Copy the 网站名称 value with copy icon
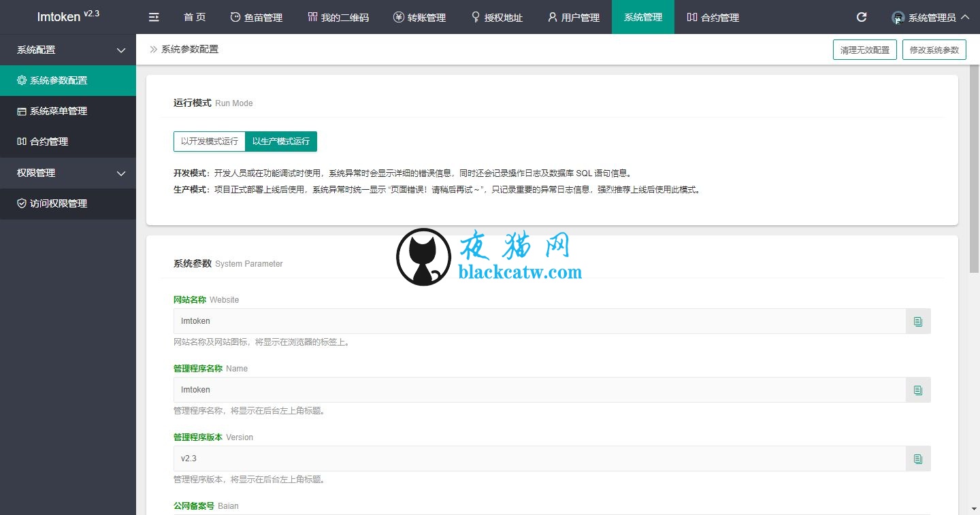This screenshot has width=980, height=515. point(918,321)
